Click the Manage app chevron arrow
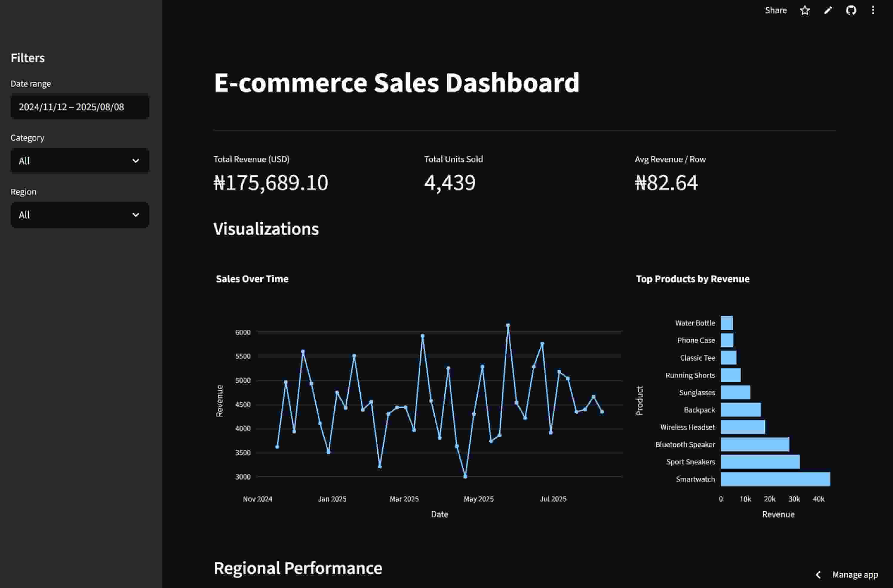 [x=819, y=575]
